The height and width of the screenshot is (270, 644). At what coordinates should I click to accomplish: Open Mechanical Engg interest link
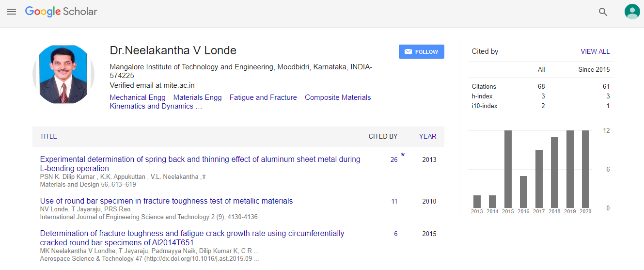[x=138, y=97]
